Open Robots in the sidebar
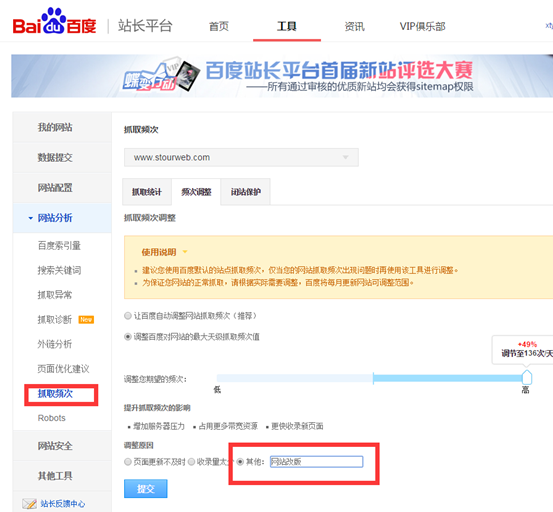The image size is (553, 512). click(51, 418)
